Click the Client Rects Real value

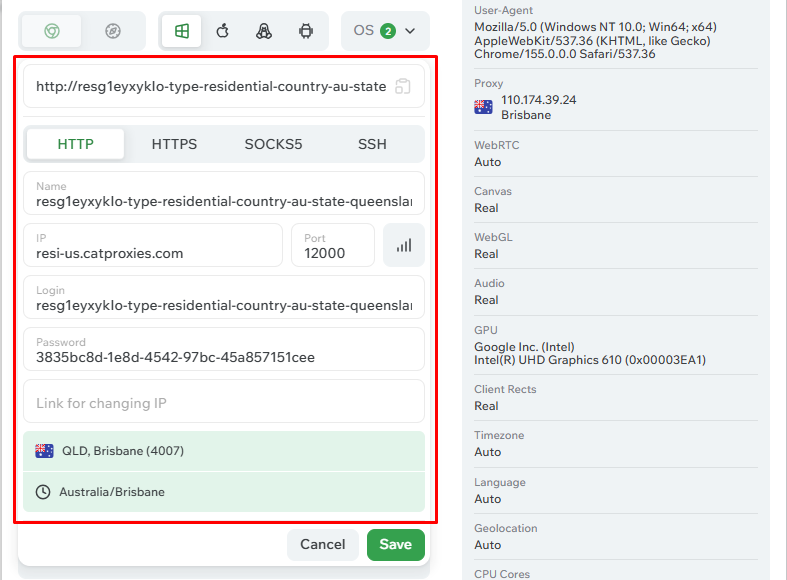[x=486, y=406]
